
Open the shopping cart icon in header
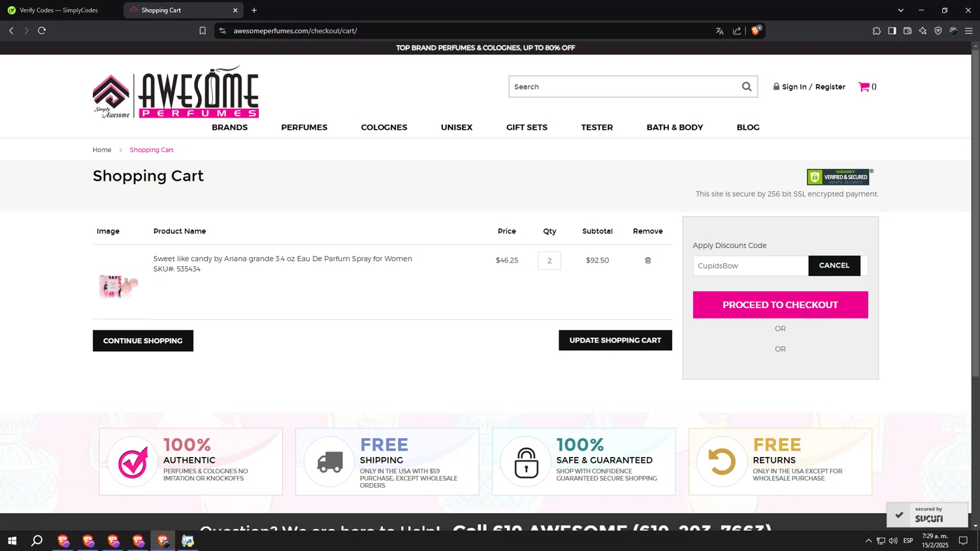tap(864, 87)
